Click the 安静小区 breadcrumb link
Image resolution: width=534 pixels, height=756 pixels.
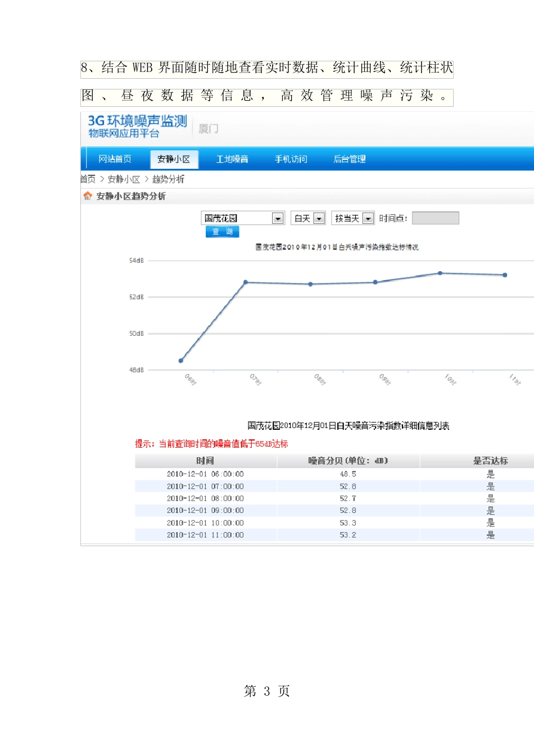[124, 179]
